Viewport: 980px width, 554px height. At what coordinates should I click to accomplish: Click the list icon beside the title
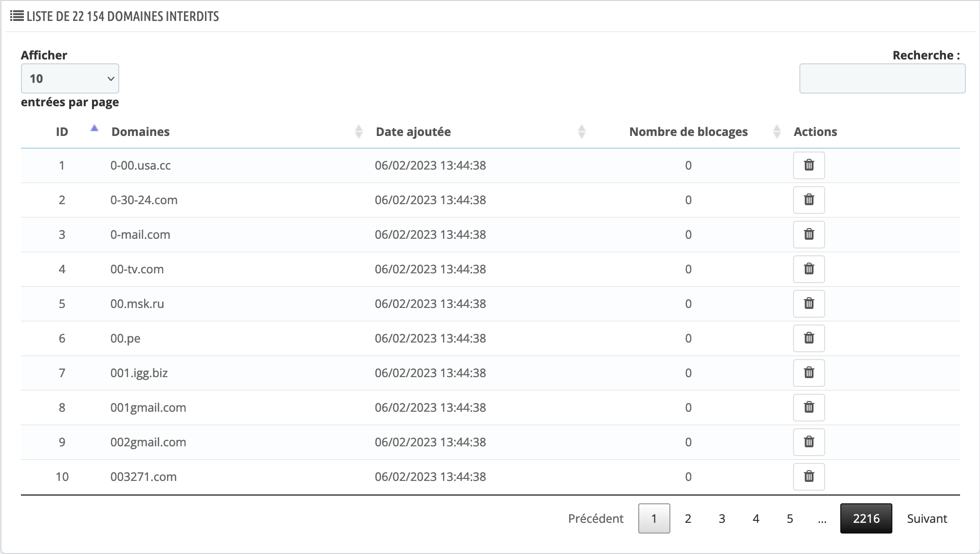(x=17, y=16)
